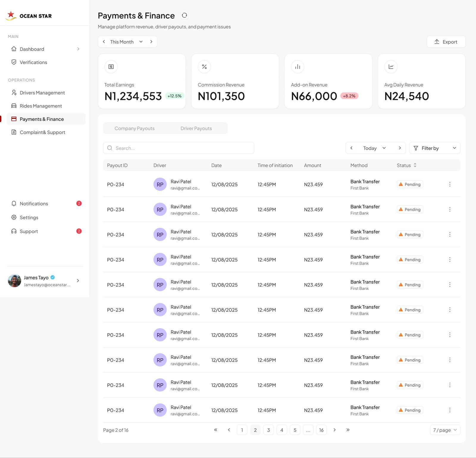
Task: Click the bar chart icon on Add-on Revenue card
Action: point(297,67)
